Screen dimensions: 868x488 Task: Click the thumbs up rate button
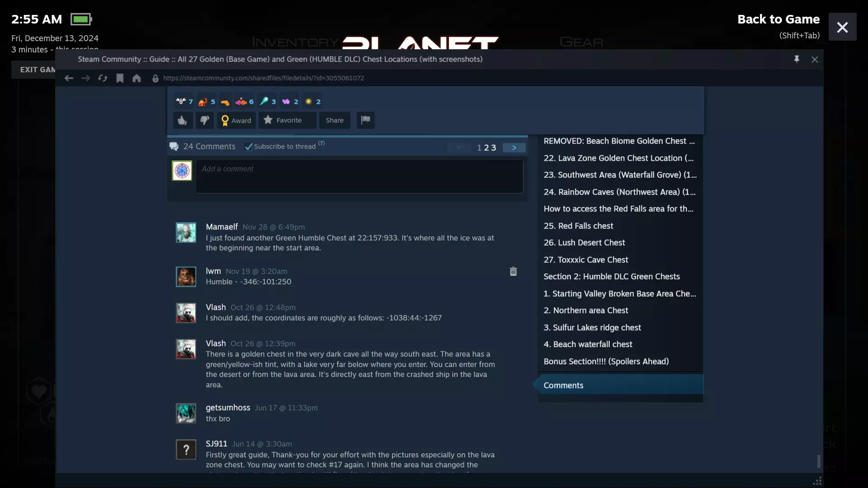[x=183, y=120]
